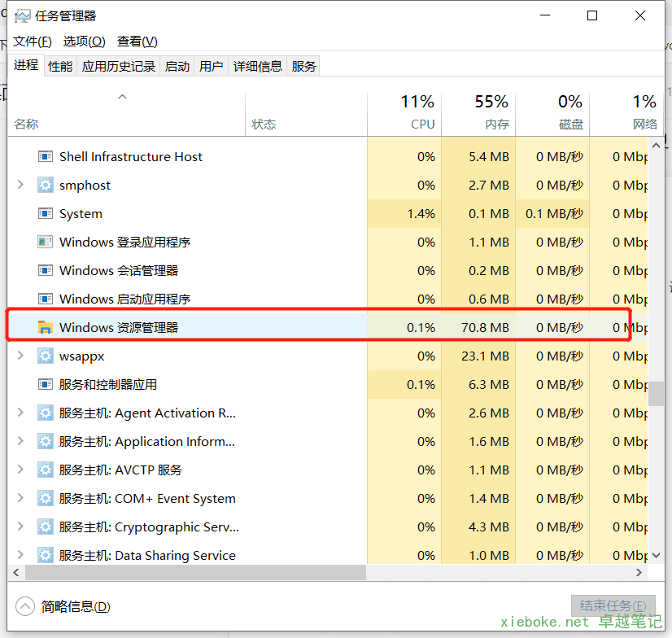The height and width of the screenshot is (638, 672).
Task: Expand the wsappx process group
Action: pos(20,356)
